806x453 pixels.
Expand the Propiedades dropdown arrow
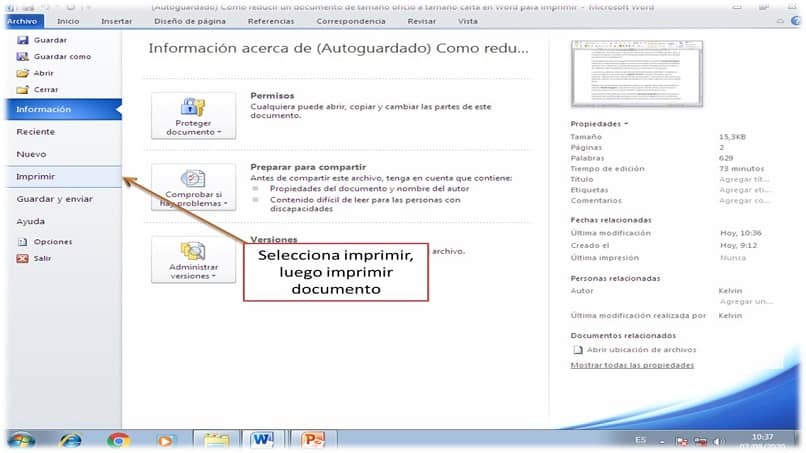point(626,124)
